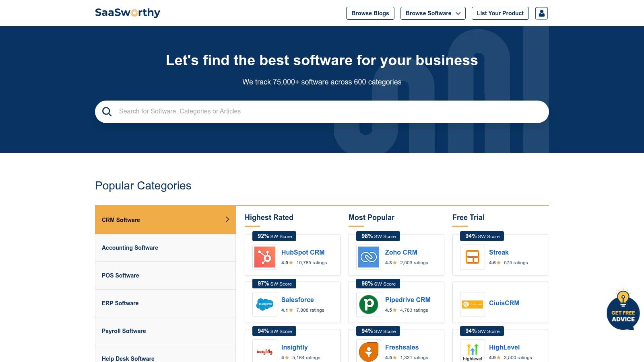
Task: Open the CiuisCRM product link
Action: (x=504, y=303)
